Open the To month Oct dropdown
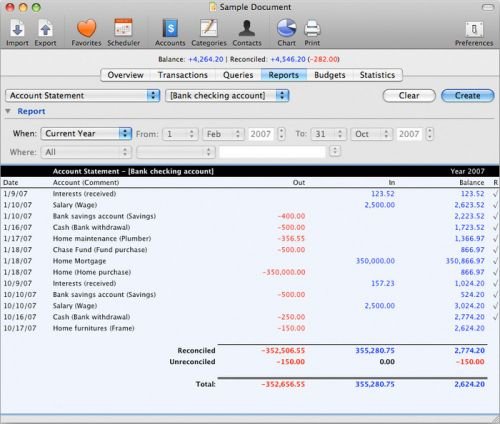500x424 pixels. 371,134
